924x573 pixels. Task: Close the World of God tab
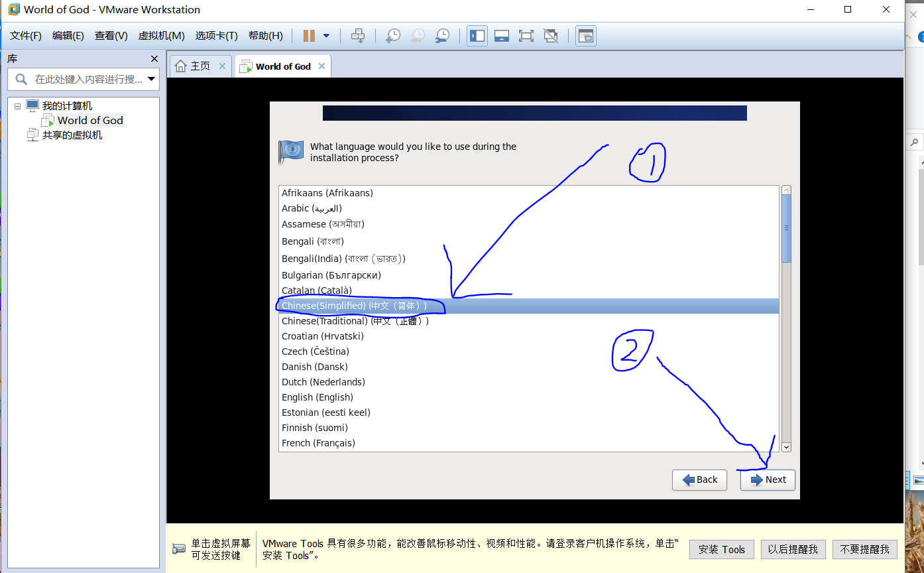321,66
